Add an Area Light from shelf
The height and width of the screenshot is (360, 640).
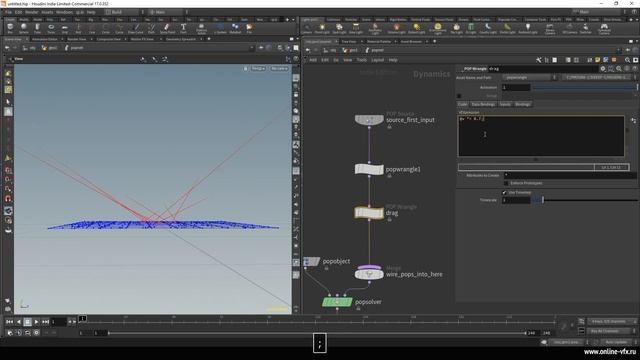coord(356,29)
